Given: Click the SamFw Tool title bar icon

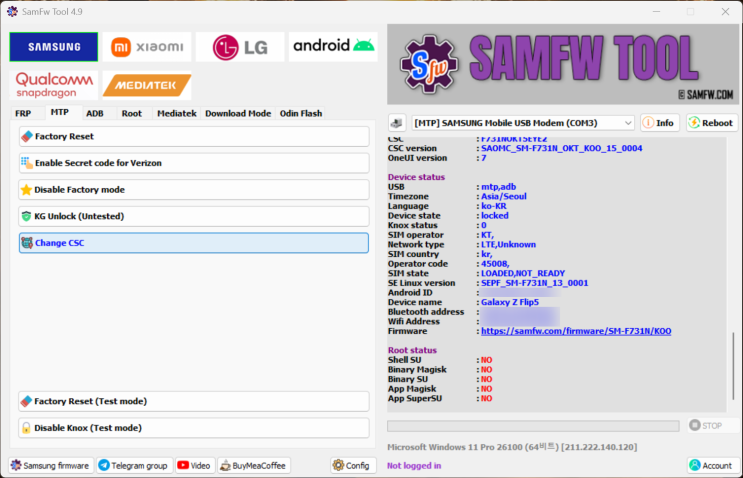Looking at the screenshot, I should 12,11.
